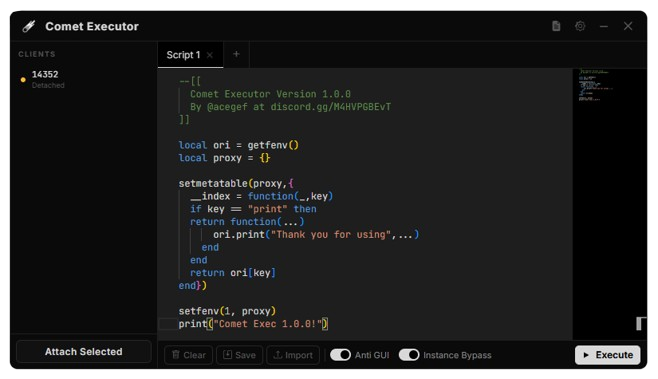Click the code minimap preview
This screenshot has height=379, width=658.
[x=596, y=86]
